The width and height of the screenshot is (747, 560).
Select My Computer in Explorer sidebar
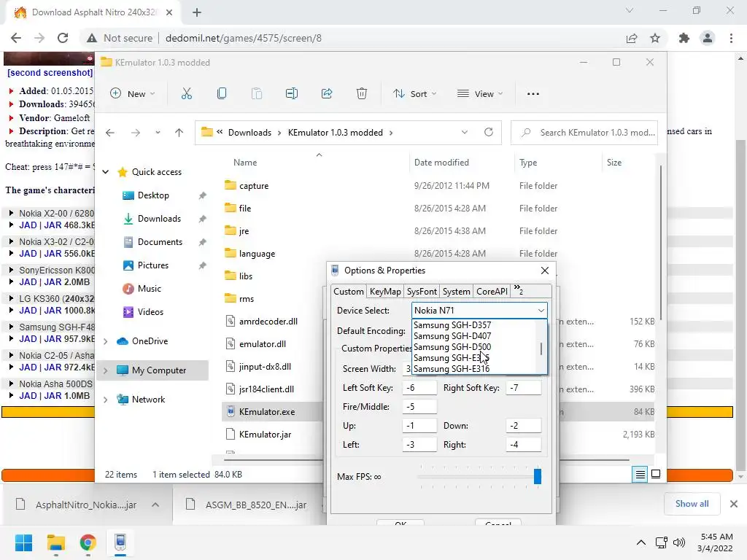(153, 370)
